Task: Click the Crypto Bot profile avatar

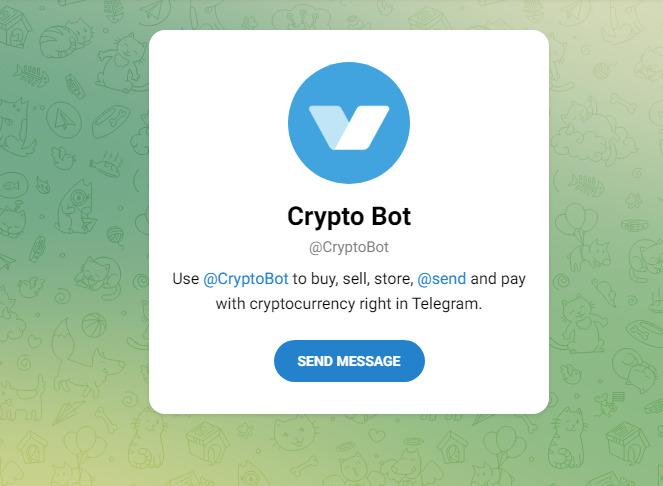Action: click(x=349, y=123)
